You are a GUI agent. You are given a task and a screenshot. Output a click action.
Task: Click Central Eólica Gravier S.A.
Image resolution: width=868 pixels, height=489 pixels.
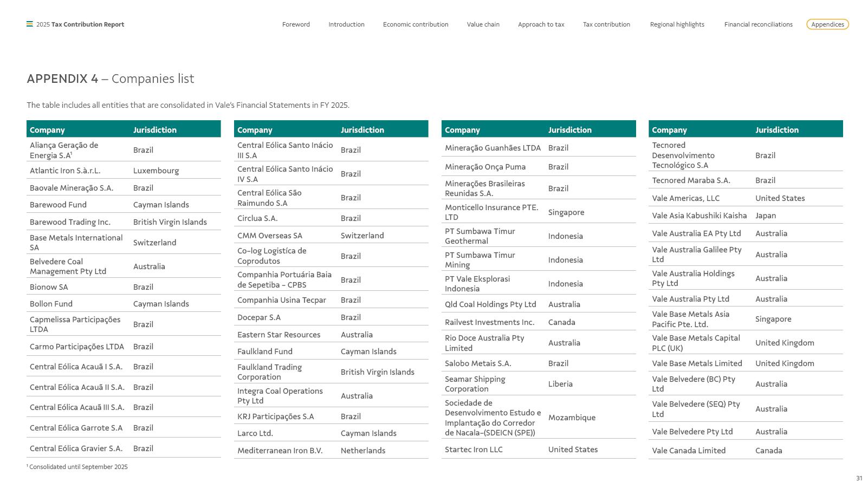tap(76, 448)
